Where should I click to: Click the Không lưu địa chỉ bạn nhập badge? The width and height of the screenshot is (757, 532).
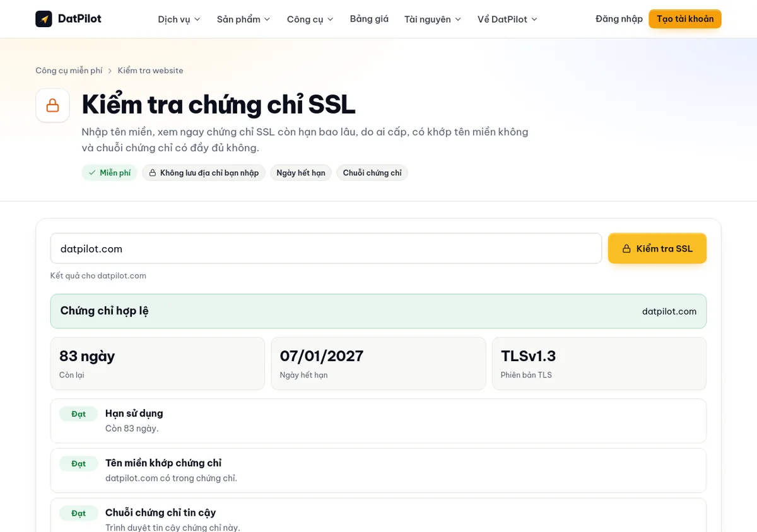[204, 173]
